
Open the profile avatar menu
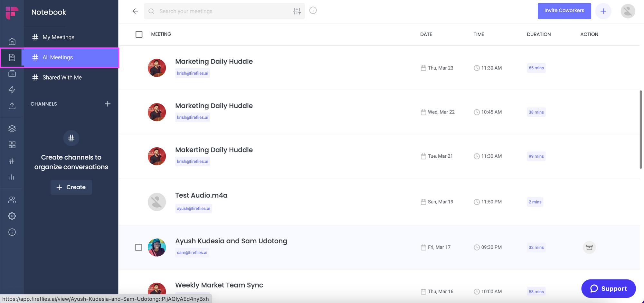[x=628, y=11]
